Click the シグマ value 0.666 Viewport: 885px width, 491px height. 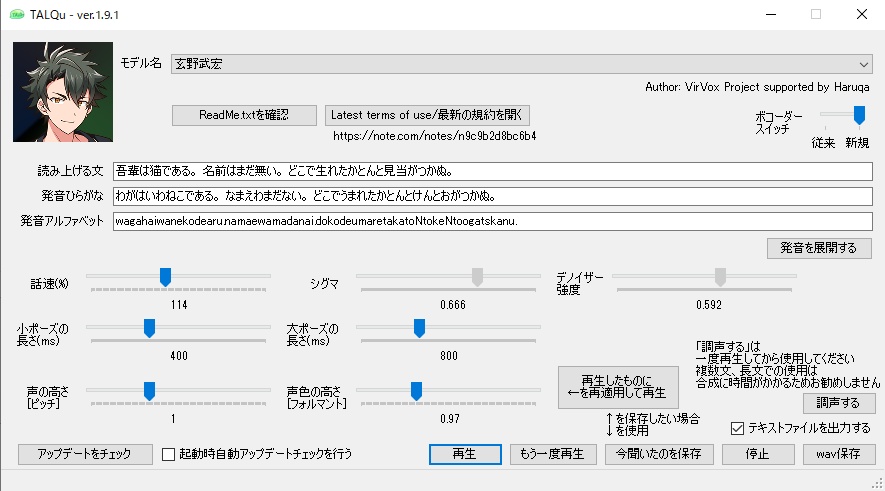[453, 305]
